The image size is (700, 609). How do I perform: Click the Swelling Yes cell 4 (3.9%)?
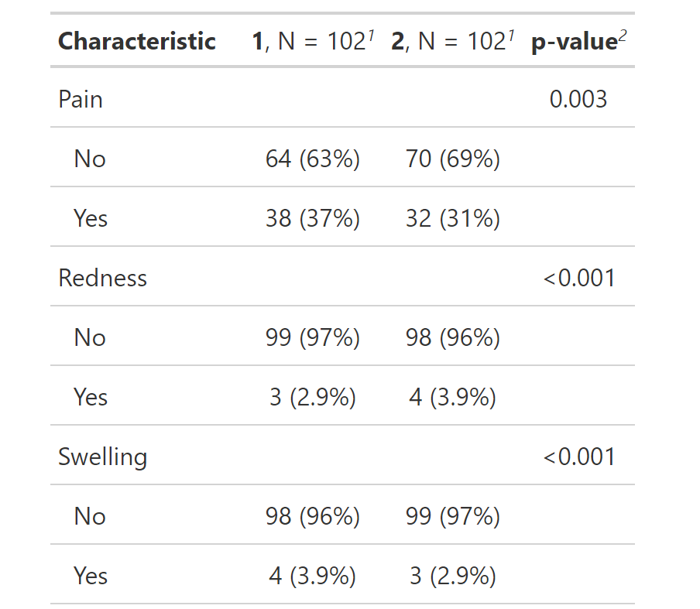(313, 576)
